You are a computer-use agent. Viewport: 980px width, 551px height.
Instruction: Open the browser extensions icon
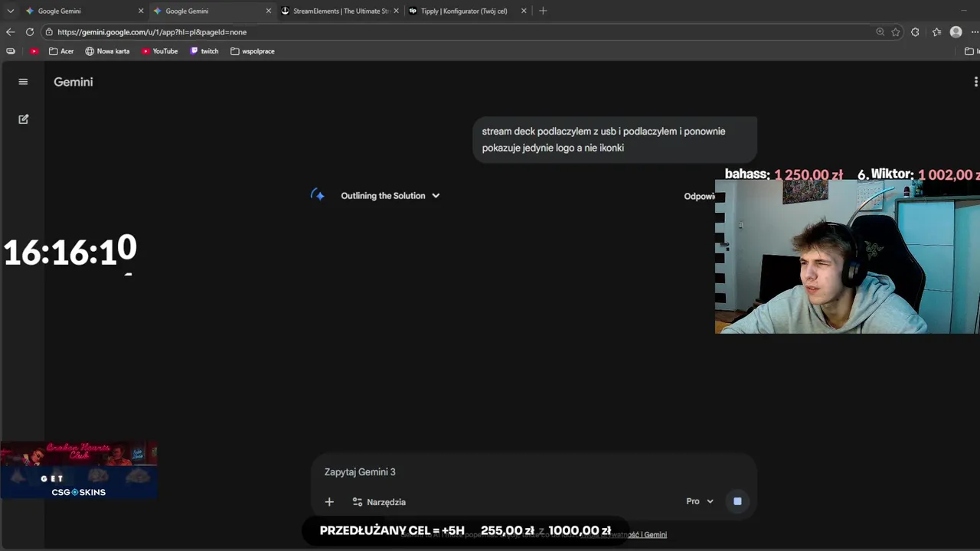pyautogui.click(x=915, y=32)
